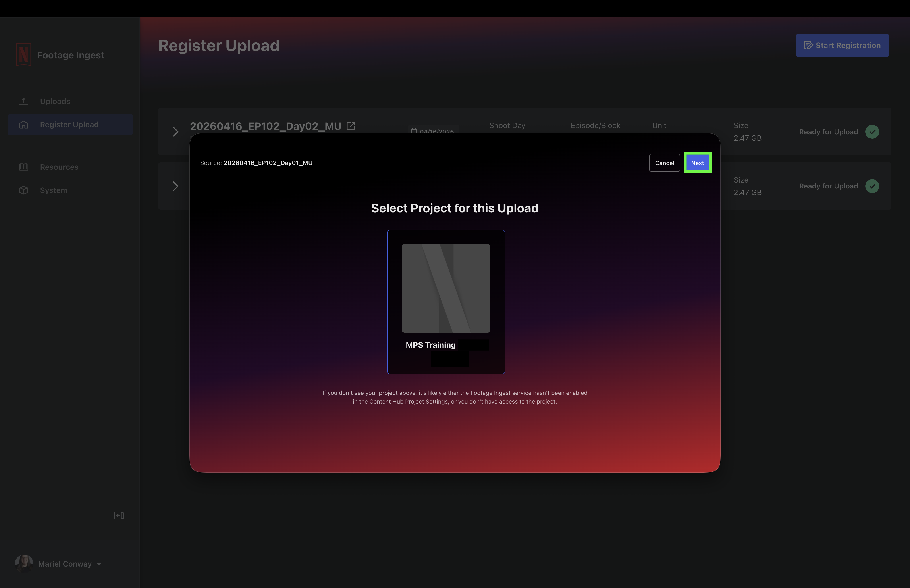Click the second row's green check status icon
The width and height of the screenshot is (910, 588).
pyautogui.click(x=872, y=186)
